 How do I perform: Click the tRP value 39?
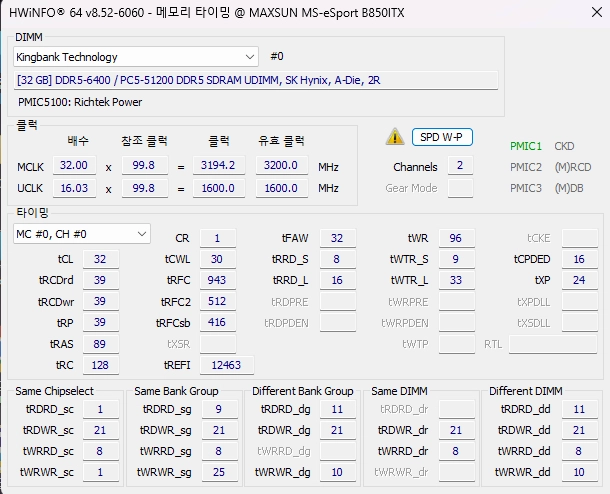point(100,322)
